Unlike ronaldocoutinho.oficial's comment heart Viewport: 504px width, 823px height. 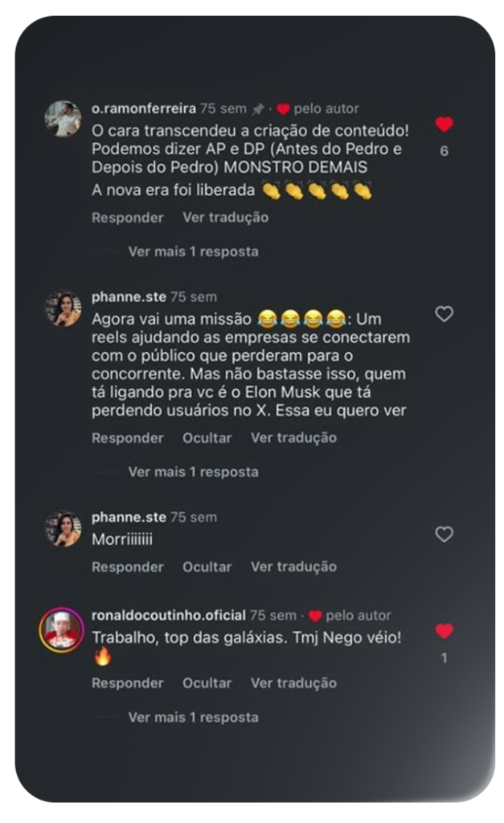[x=444, y=632]
